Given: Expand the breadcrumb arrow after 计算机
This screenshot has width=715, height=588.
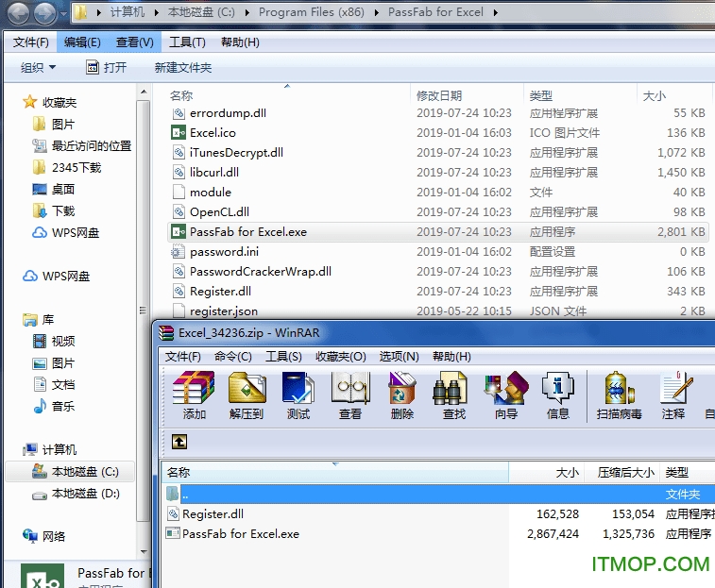Looking at the screenshot, I should 157,13.
